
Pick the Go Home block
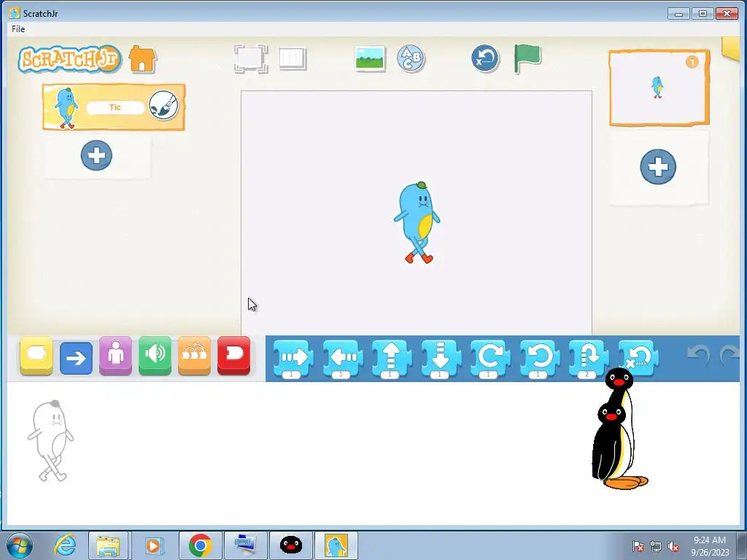(x=638, y=357)
